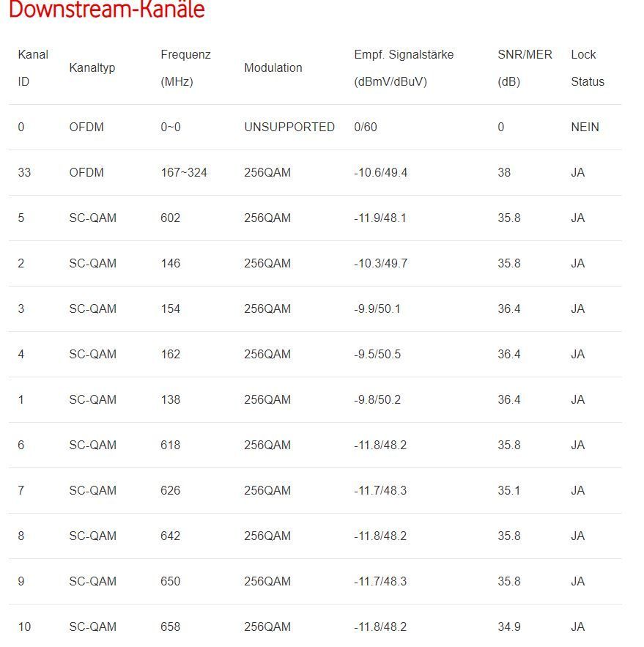
Task: Click the Empf. Signalstärke column header
Action: [x=404, y=67]
